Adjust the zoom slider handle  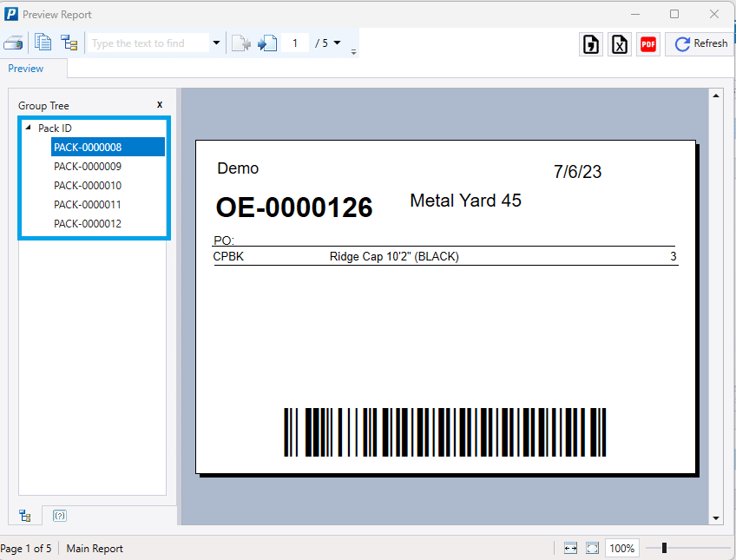pos(664,548)
